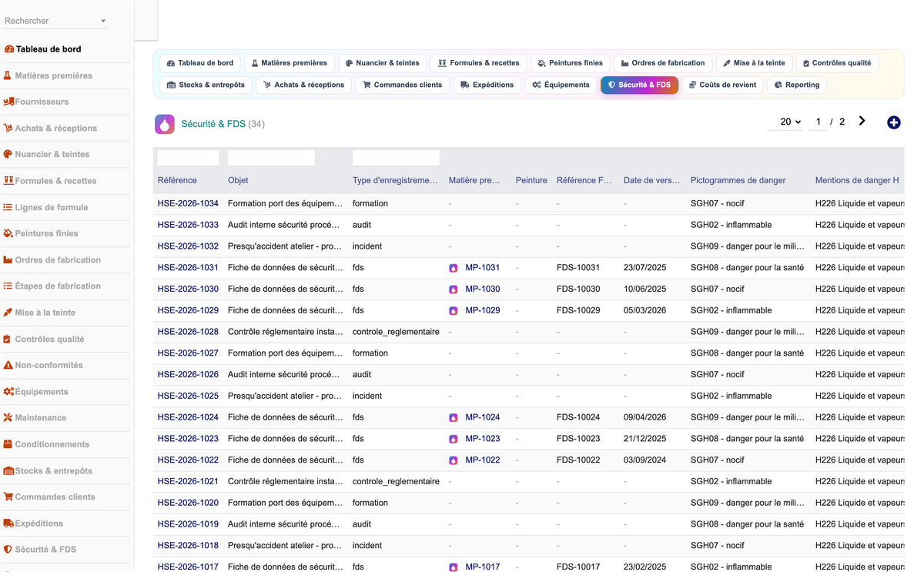
Task: Click the Ordres de fabrication factory icon in sidebar
Action: 8,260
